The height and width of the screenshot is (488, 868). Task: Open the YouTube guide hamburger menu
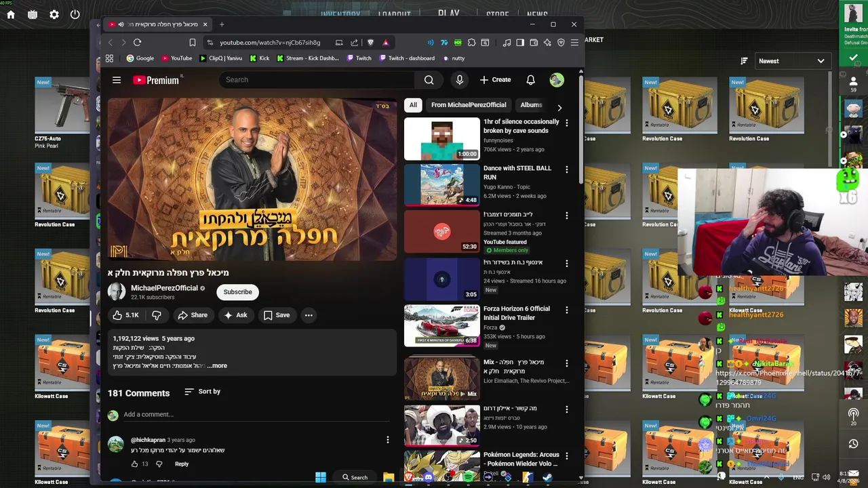tap(117, 80)
